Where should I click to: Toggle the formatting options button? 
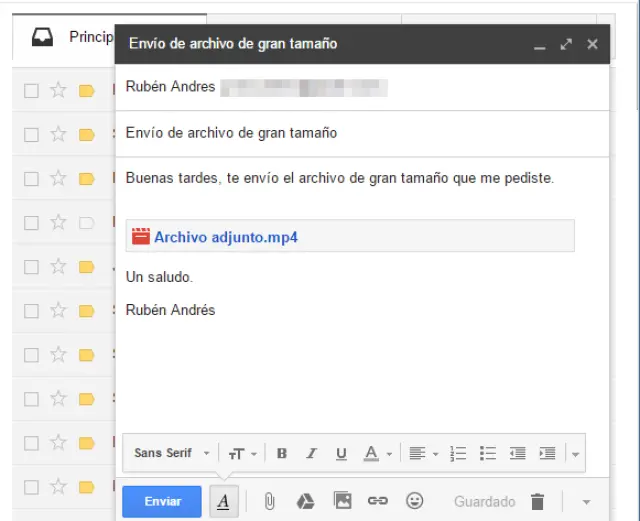coord(223,502)
